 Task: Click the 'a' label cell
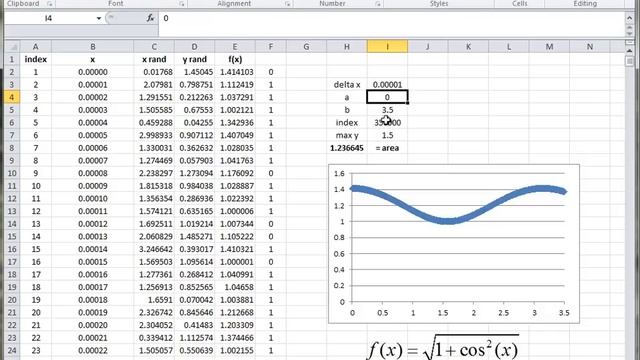347,97
